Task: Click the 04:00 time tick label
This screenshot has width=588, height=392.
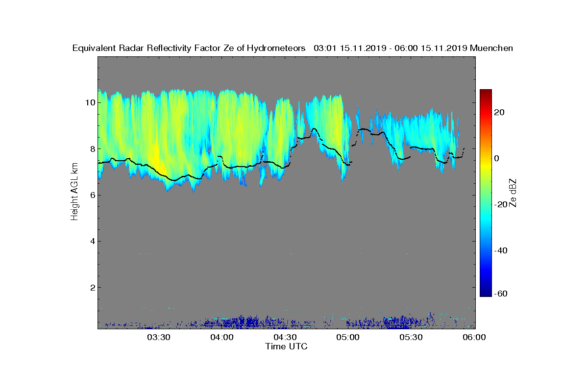Action: 222,337
